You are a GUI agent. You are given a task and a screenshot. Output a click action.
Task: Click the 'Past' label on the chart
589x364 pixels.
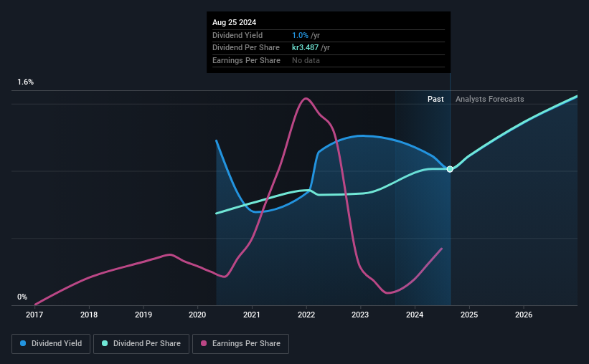coord(435,99)
